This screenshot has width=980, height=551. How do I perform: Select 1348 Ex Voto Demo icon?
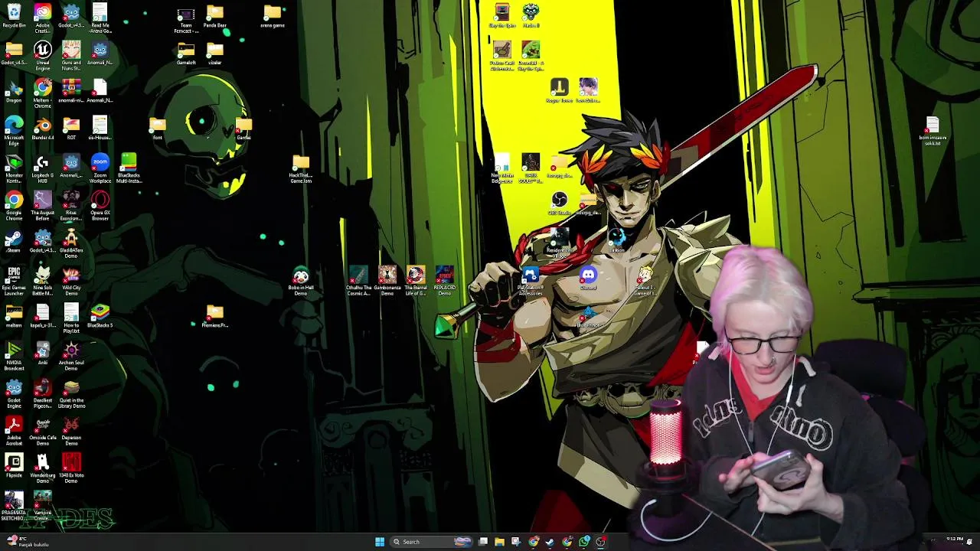(71, 468)
